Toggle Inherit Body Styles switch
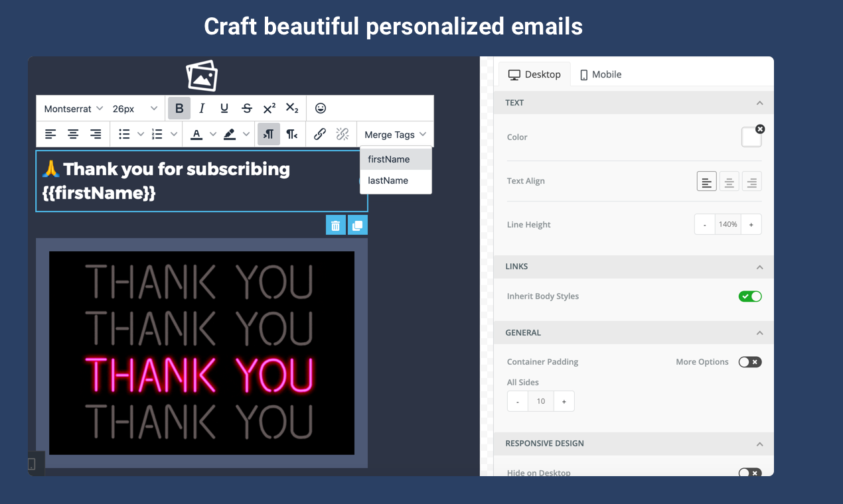Viewport: 843px width, 504px height. pos(750,296)
